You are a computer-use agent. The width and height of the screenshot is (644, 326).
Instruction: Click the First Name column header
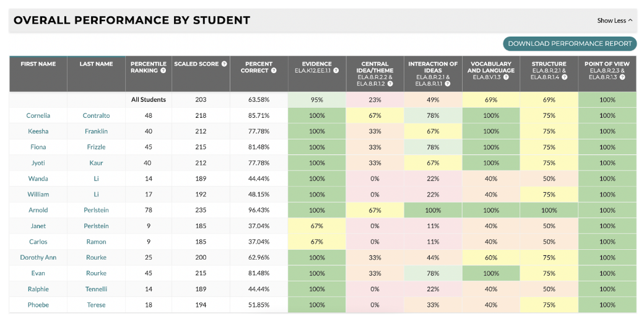38,64
